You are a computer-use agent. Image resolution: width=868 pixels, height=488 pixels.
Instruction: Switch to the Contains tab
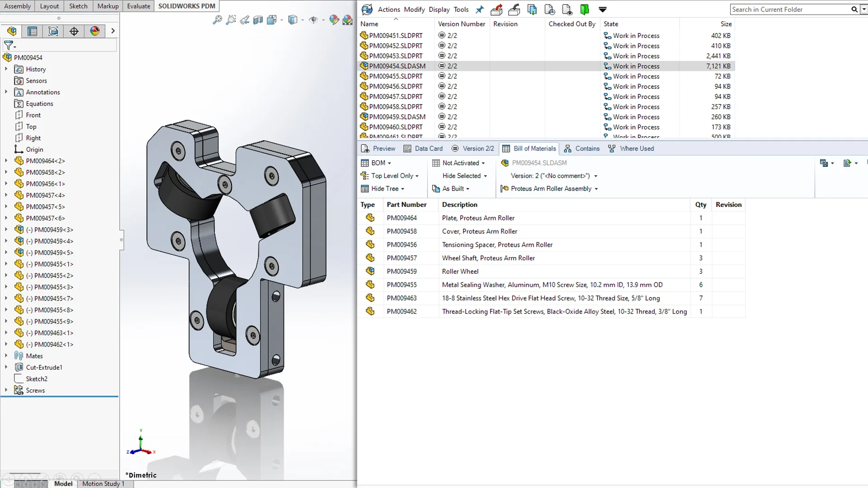582,148
